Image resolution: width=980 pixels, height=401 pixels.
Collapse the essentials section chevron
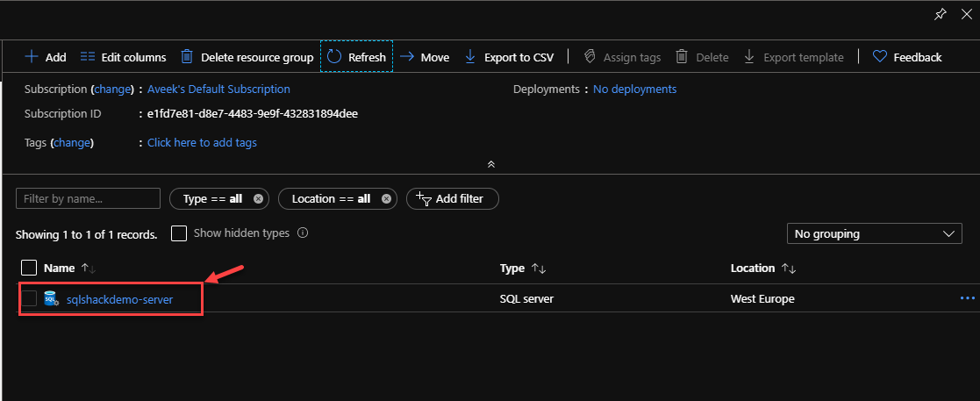(490, 164)
